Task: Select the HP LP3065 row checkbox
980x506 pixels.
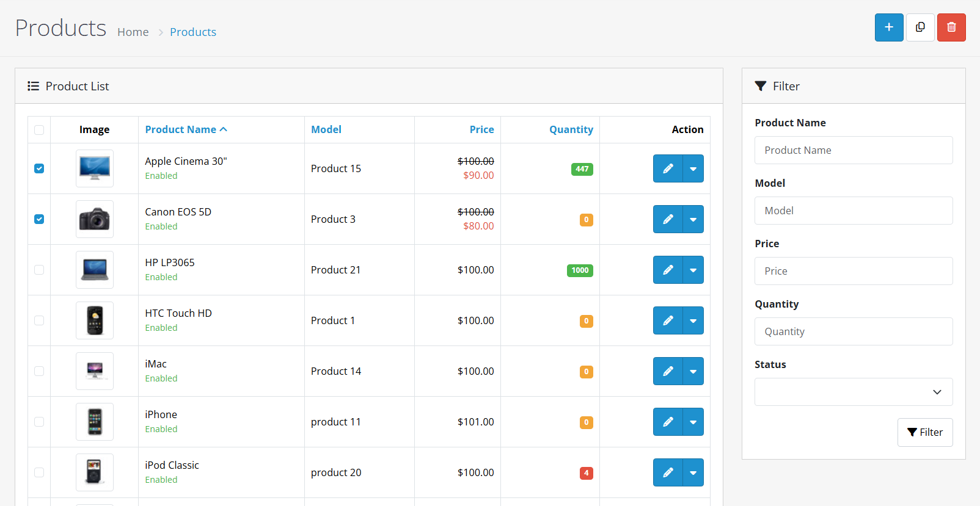Action: tap(39, 270)
